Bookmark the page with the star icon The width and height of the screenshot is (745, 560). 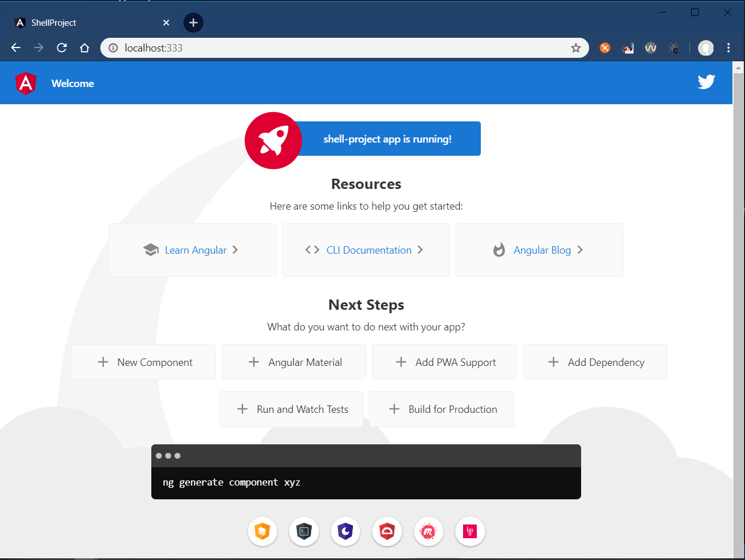(575, 48)
